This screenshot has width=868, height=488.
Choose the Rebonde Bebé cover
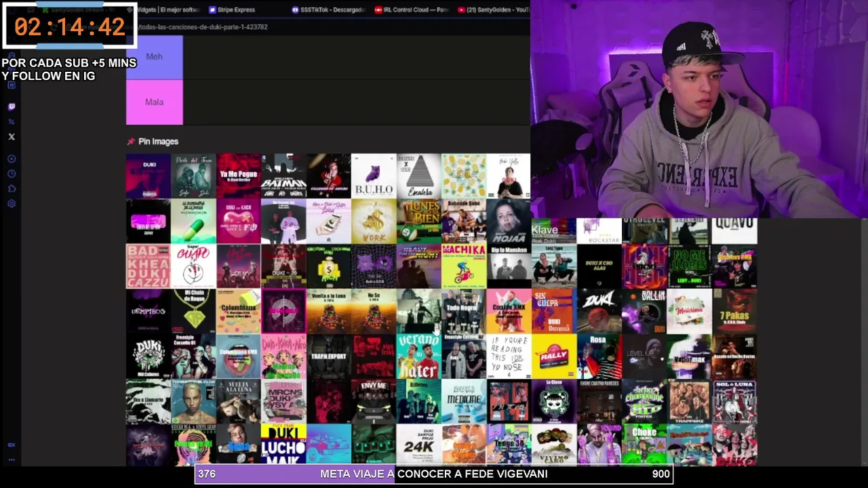click(x=464, y=221)
